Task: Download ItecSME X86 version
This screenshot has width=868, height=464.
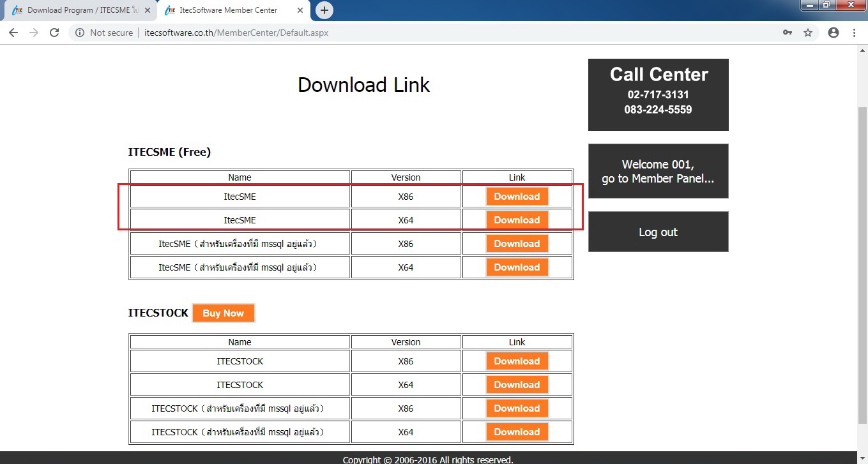Action: click(517, 197)
